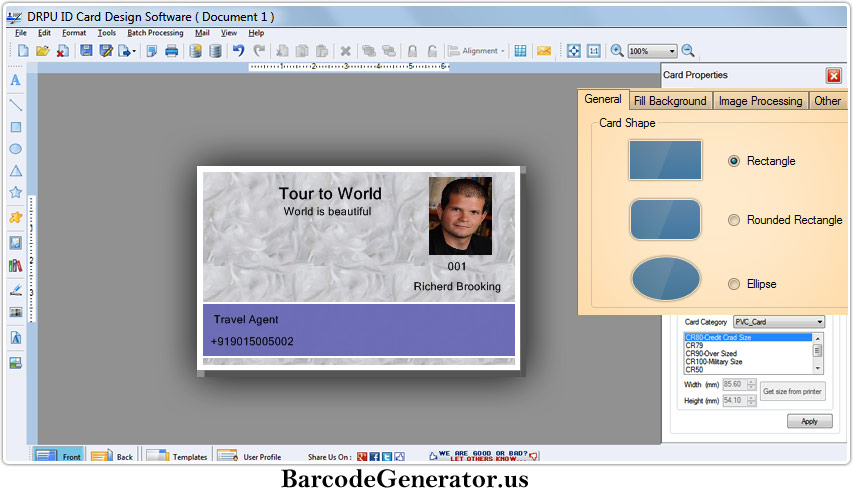This screenshot has width=853, height=488.
Task: Close the Card Properties panel
Action: click(833, 76)
